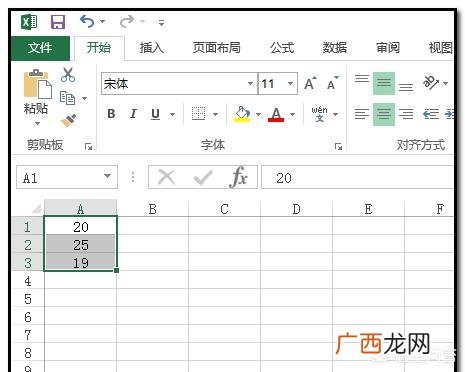The height and width of the screenshot is (372, 465).
Task: Select all cells with corner triangle
Action: point(36,208)
